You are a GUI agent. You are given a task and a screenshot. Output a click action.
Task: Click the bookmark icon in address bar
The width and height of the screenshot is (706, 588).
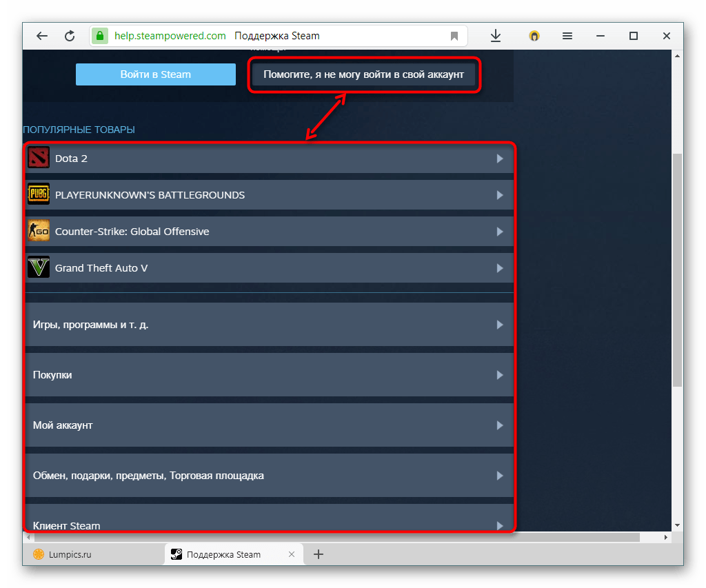coord(454,36)
